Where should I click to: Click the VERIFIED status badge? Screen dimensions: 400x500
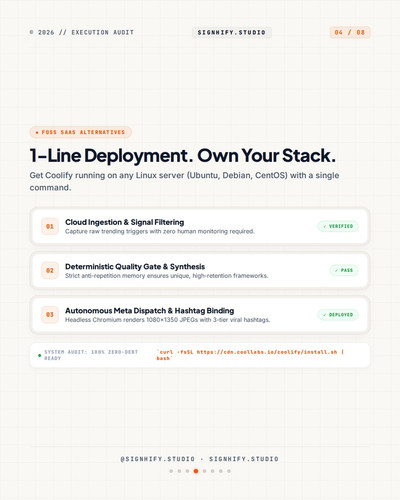coord(338,226)
